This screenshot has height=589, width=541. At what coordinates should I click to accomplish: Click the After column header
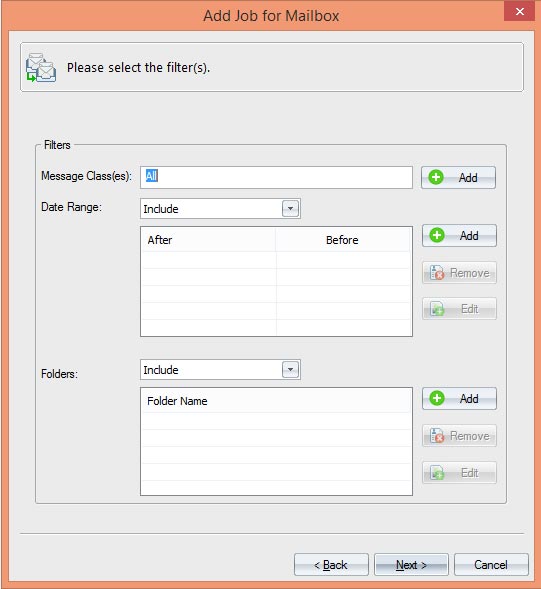point(208,240)
